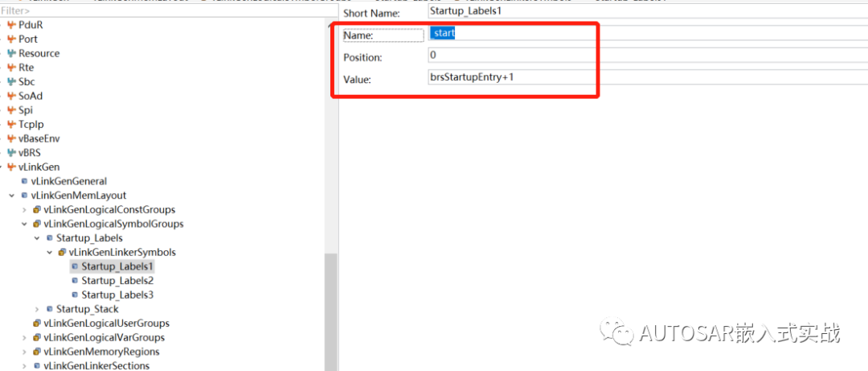The width and height of the screenshot is (868, 371).
Task: Click the vBRS module icon
Action: pos(11,152)
